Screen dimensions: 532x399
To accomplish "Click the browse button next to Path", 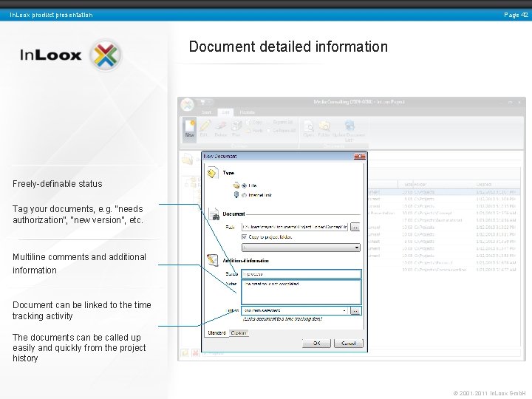I will tap(355, 227).
